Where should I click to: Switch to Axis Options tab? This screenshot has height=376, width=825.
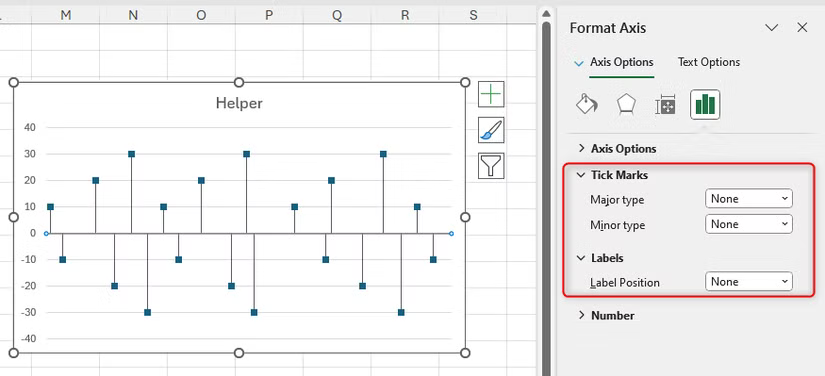pos(621,62)
